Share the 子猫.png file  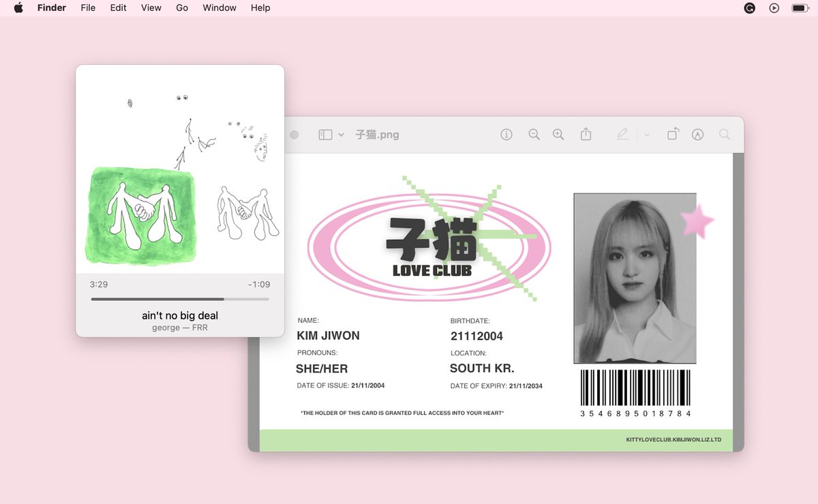coord(586,134)
